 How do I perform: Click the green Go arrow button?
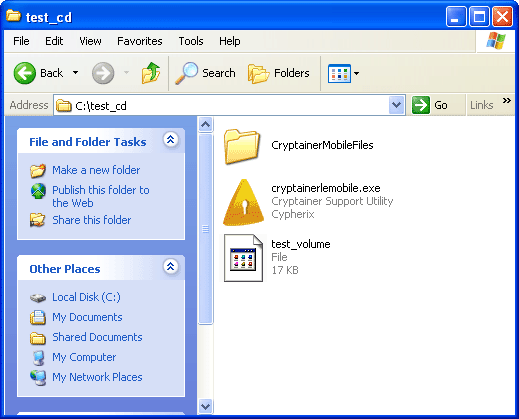[x=421, y=105]
